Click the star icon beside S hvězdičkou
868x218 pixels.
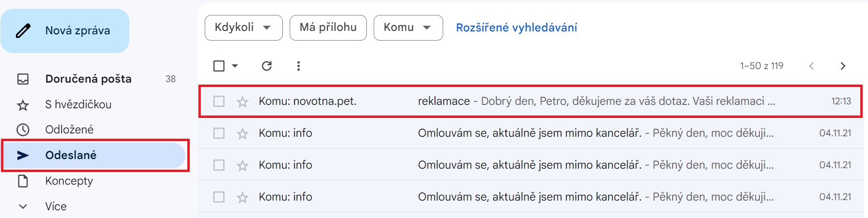pos(23,105)
